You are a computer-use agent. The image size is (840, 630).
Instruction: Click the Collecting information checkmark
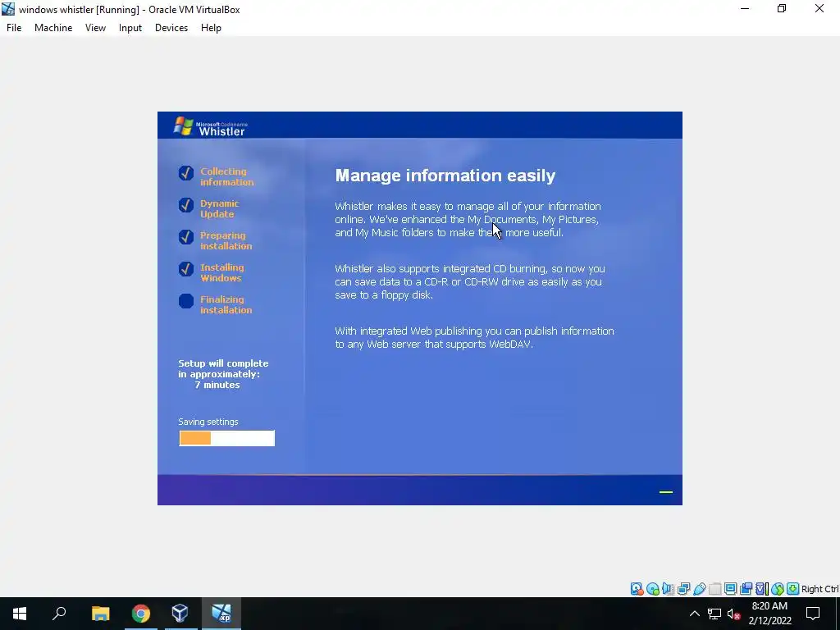(x=186, y=173)
